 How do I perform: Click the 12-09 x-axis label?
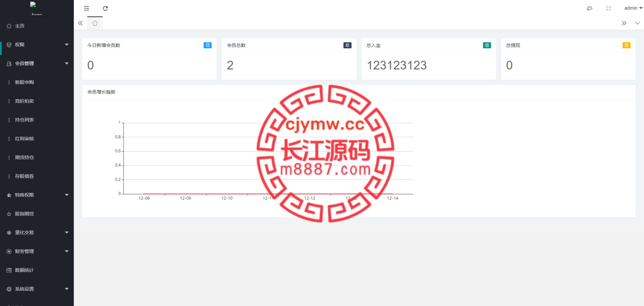click(x=185, y=198)
